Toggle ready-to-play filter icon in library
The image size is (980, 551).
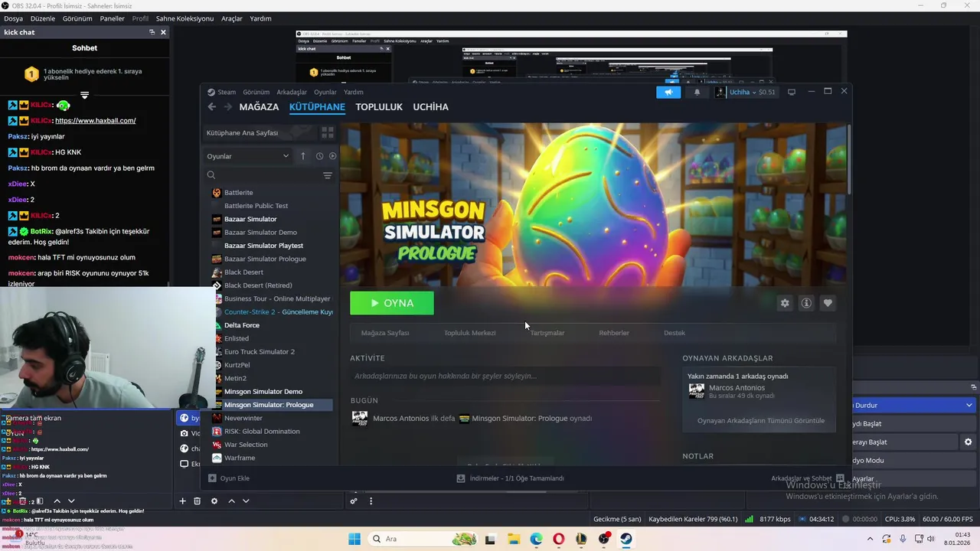(x=332, y=156)
